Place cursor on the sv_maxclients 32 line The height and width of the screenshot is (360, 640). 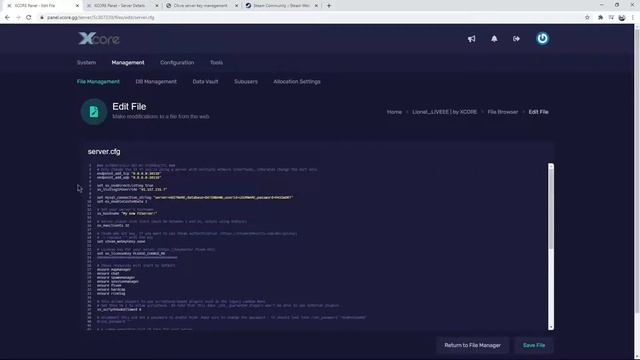[113, 225]
